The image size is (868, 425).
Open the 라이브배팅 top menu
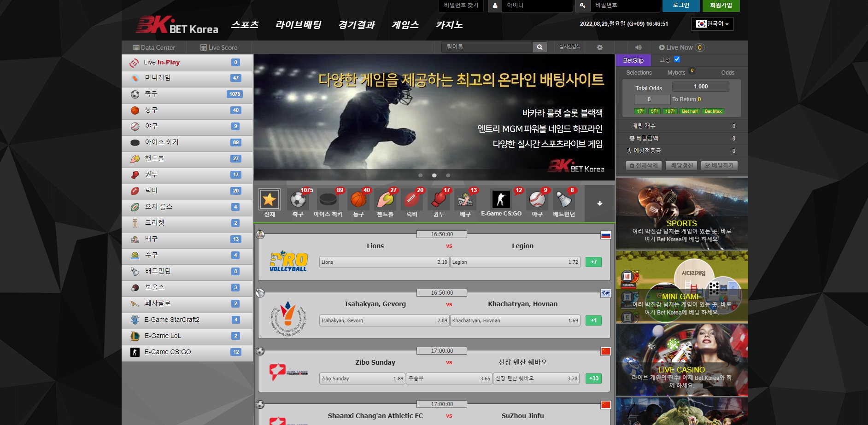click(299, 25)
